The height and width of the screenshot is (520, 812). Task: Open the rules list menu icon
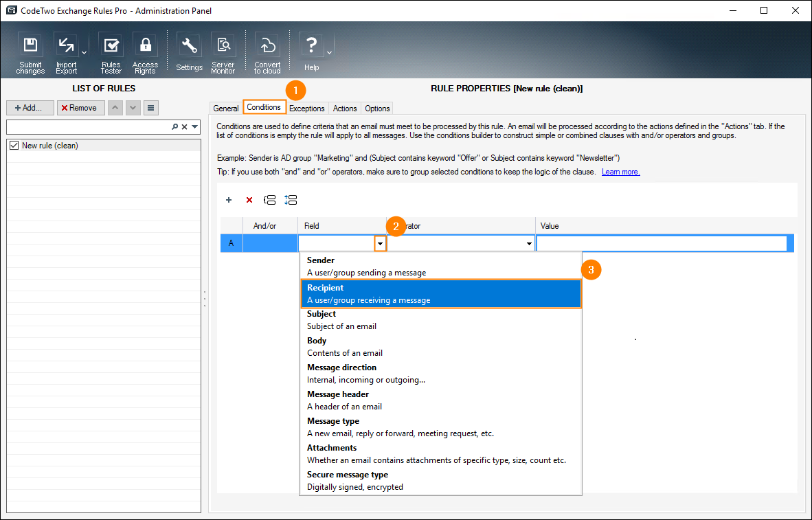point(150,108)
